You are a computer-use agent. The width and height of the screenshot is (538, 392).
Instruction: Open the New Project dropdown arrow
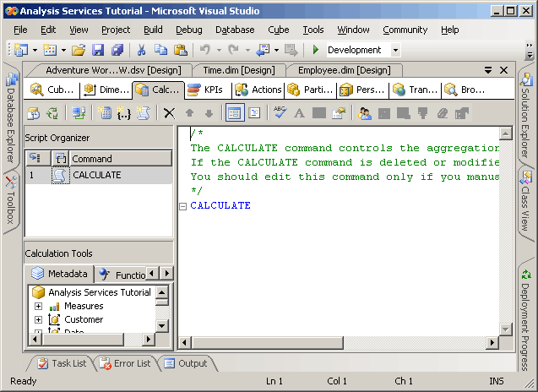[x=35, y=50]
